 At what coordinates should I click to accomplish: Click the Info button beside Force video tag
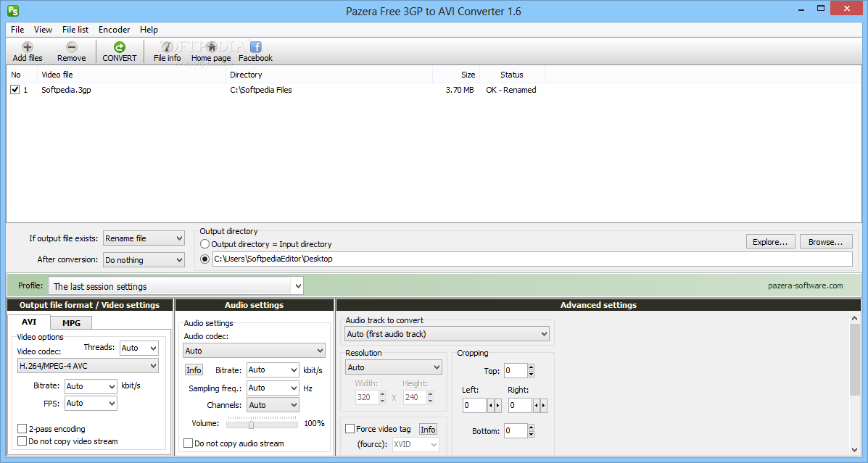click(x=428, y=429)
